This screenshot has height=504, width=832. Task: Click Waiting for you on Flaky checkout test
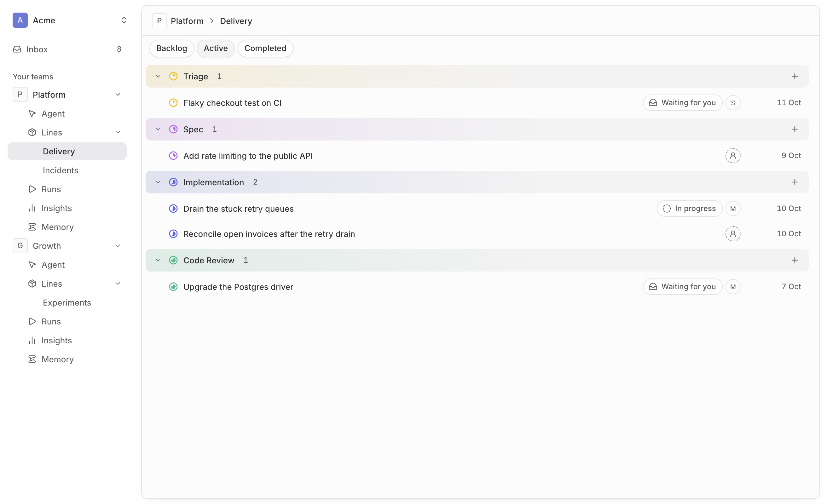point(682,103)
